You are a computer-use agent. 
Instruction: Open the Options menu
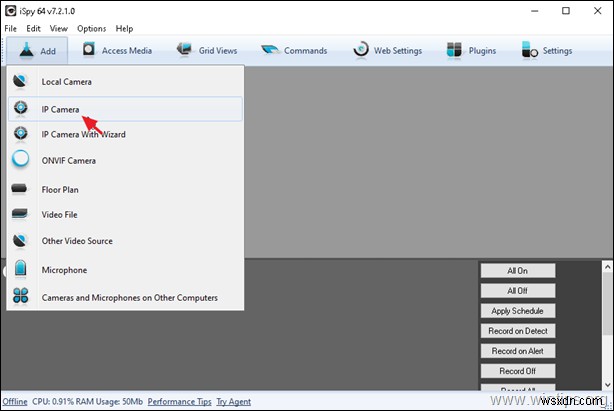[x=91, y=29]
